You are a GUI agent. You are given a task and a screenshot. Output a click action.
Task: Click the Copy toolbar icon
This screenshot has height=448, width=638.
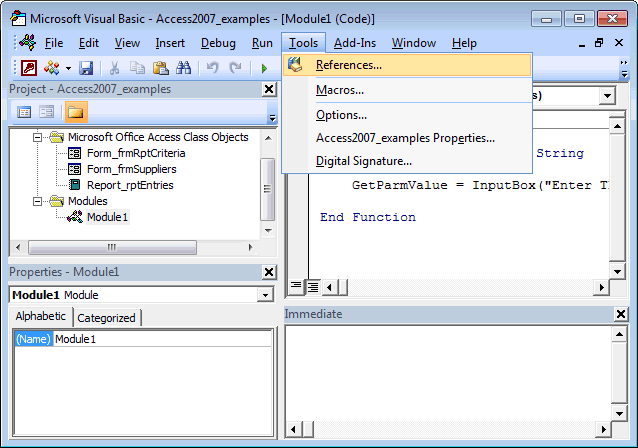(x=137, y=68)
